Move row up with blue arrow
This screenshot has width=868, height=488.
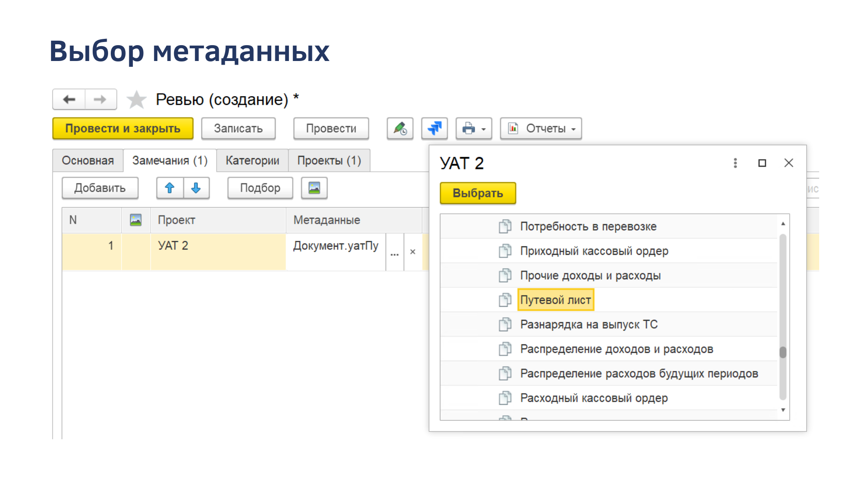[x=170, y=188]
